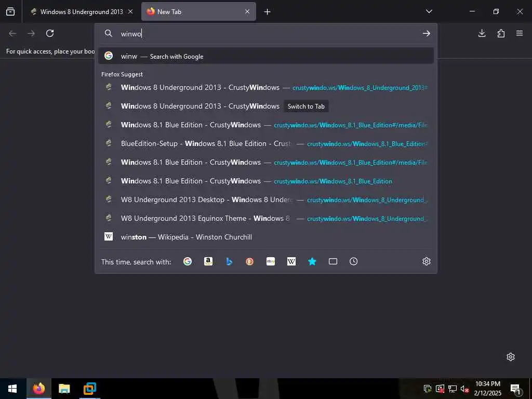Open BlueEdition-Setup suggestion

[x=266, y=143]
